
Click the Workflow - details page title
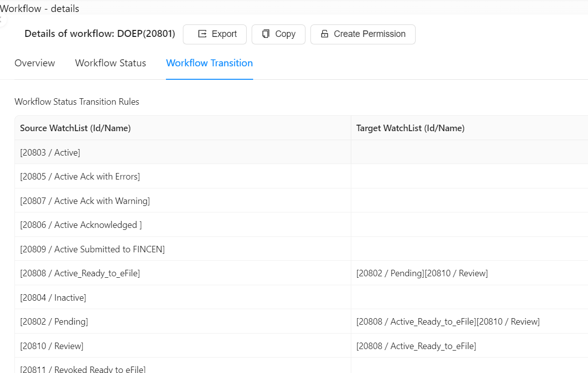point(39,8)
